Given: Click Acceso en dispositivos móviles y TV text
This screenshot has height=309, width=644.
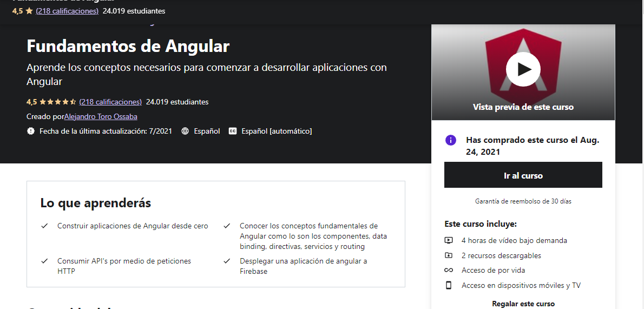Looking at the screenshot, I should point(521,285).
